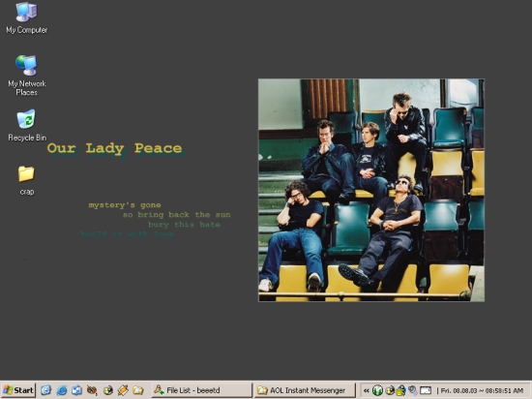Open the AIM running man tray icon
Viewport: 532px width, 399px height.
(x=401, y=390)
